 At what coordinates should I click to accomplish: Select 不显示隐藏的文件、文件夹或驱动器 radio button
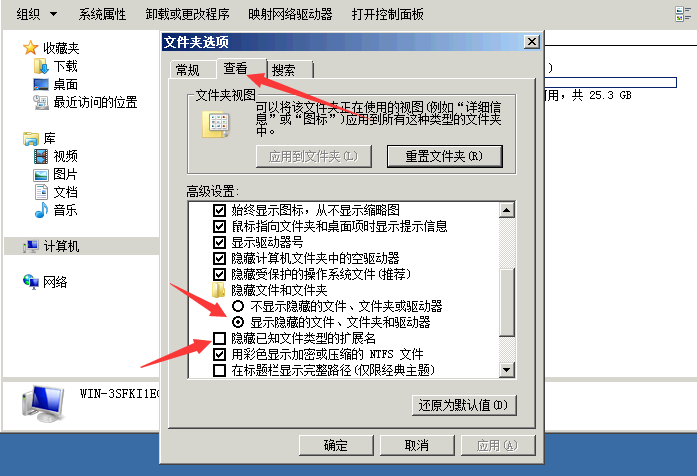point(238,306)
